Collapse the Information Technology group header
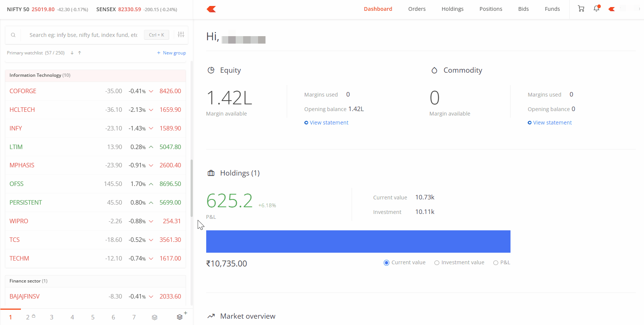 point(95,76)
